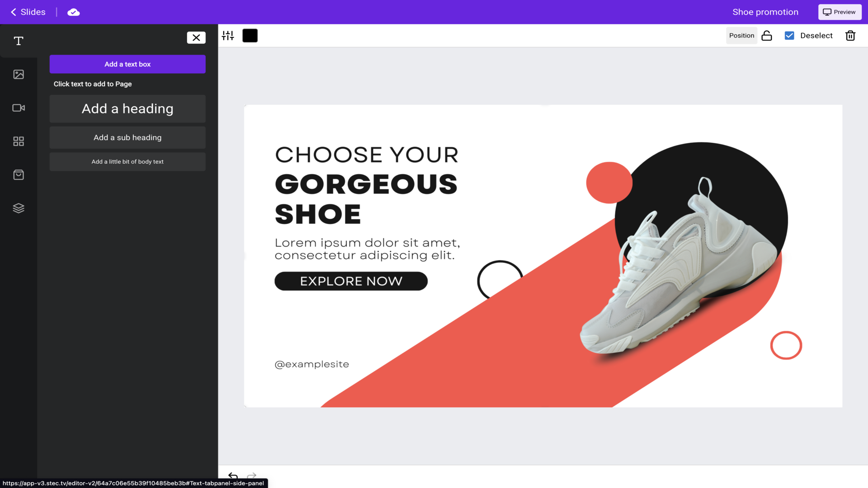Delete selected element with trash icon

[850, 36]
